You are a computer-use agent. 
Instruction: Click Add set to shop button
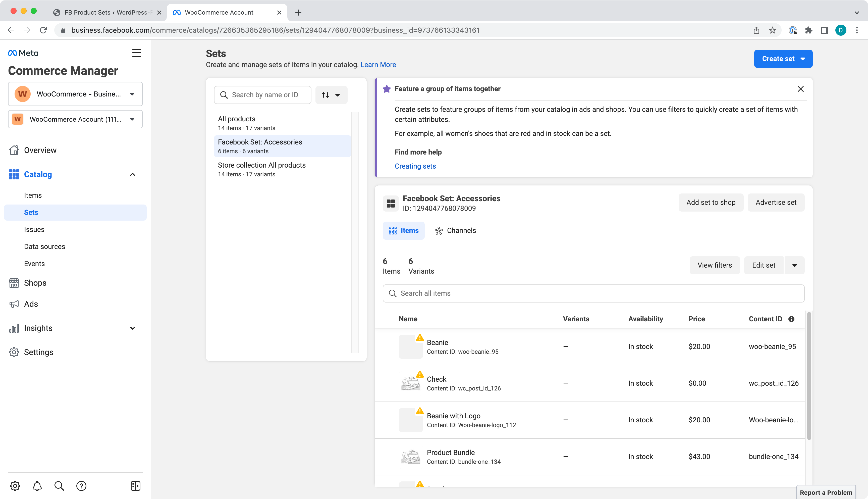click(x=711, y=202)
